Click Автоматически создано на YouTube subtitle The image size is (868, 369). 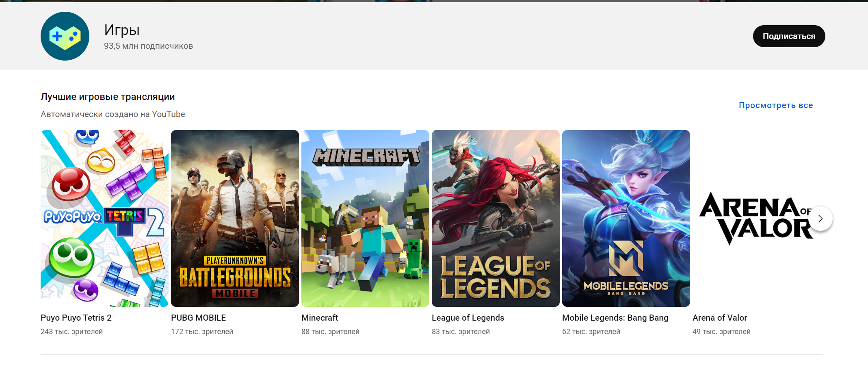coord(113,114)
